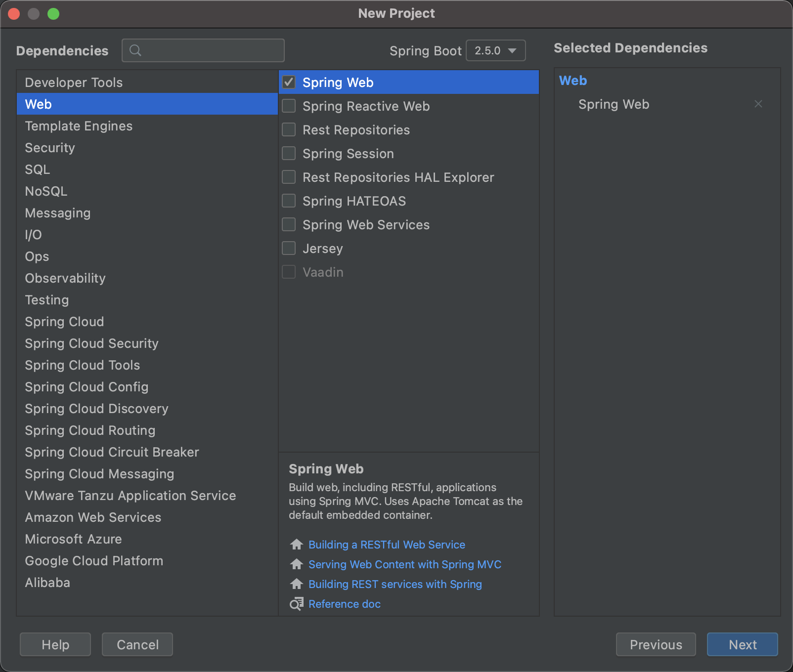Switch to the Spring Cloud category
Viewport: 793px width, 672px height.
click(x=64, y=321)
